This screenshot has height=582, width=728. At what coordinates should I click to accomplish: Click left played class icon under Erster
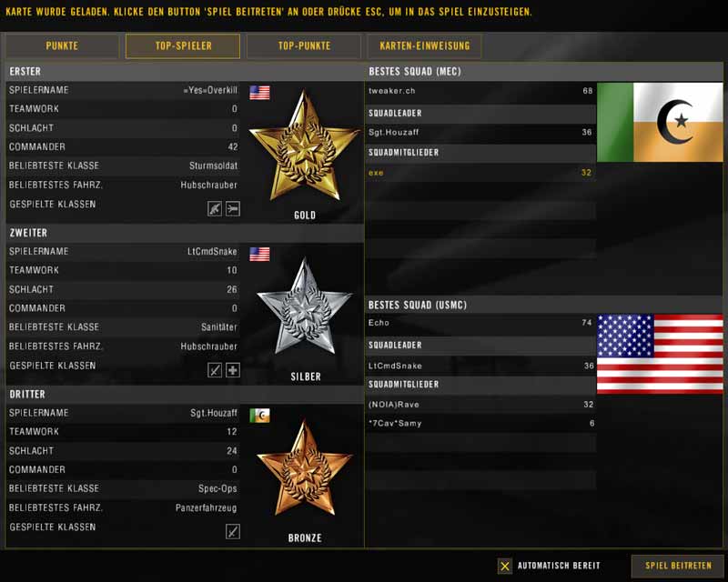coord(215,208)
